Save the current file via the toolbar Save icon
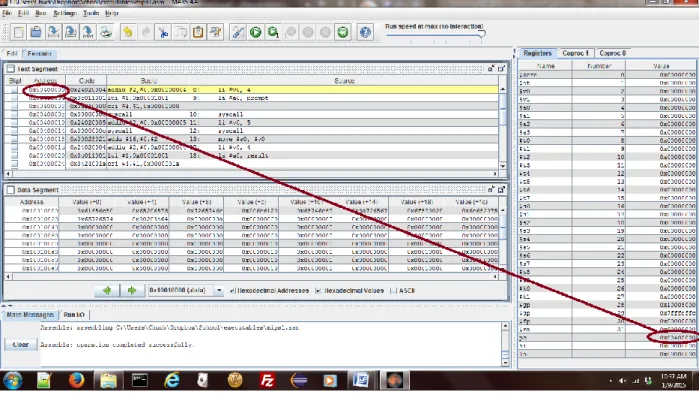 (x=53, y=32)
